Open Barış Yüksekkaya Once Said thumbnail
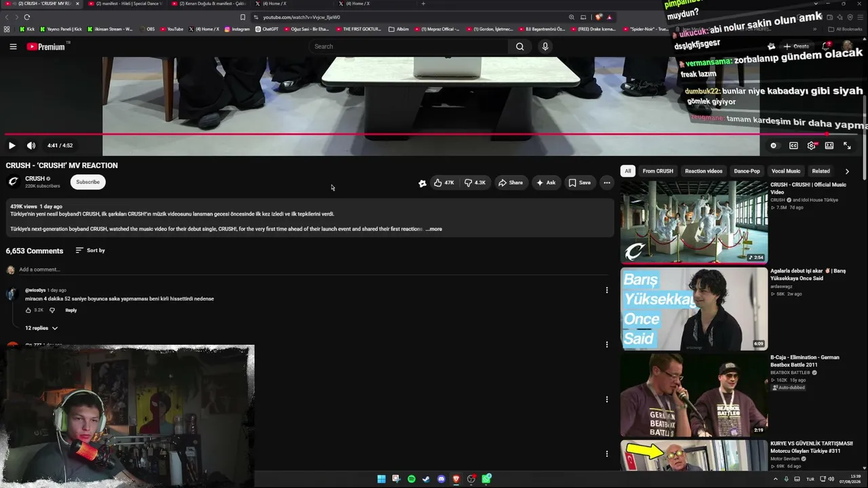This screenshot has height=488, width=868. [x=694, y=309]
